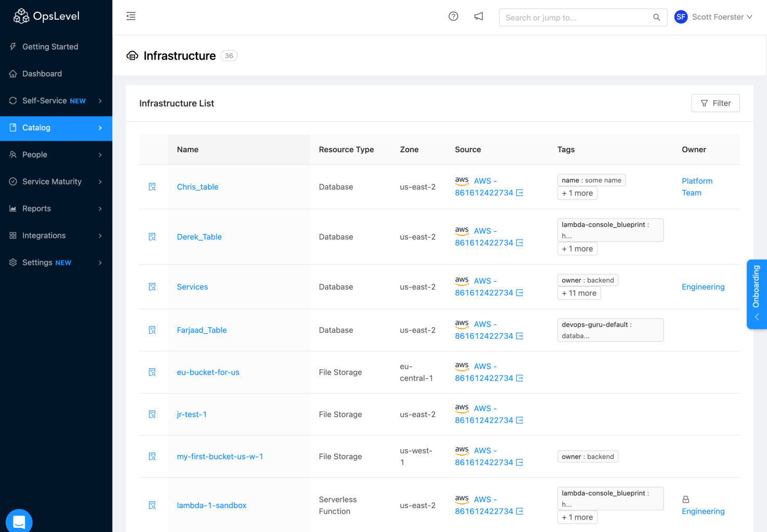Screen dimensions: 767x532
Task: Click external link icon in eu-bucket-for-us source
Action: click(520, 378)
